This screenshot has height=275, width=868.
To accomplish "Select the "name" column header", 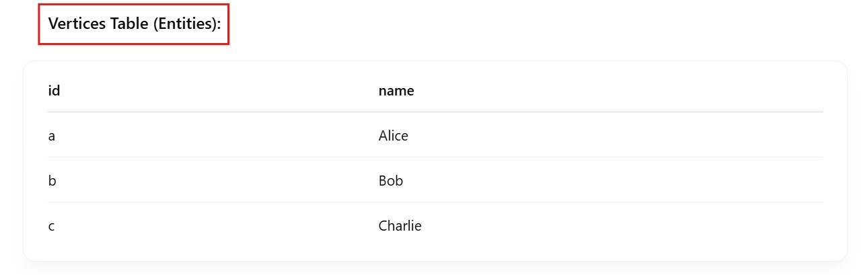I will point(396,90).
